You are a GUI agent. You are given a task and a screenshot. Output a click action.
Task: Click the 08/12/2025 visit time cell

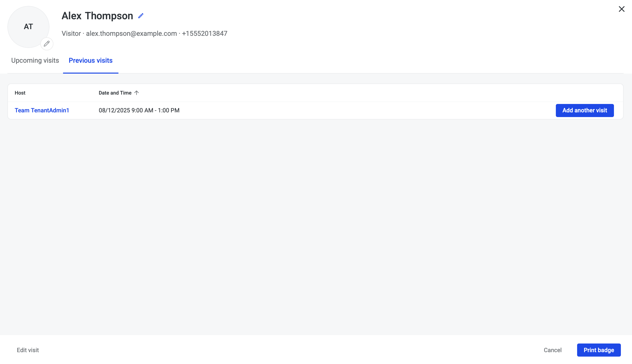click(x=139, y=110)
